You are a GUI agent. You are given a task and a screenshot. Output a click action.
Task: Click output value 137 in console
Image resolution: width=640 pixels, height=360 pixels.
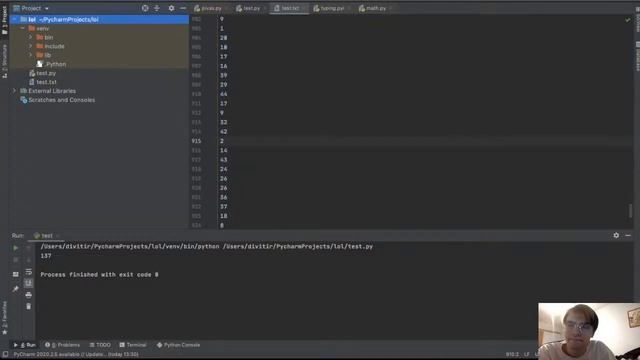(x=46, y=256)
